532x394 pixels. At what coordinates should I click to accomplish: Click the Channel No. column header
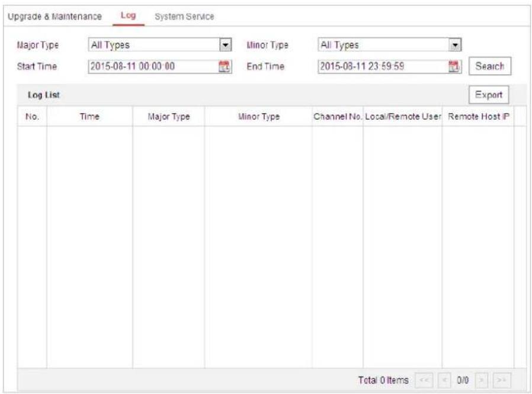click(x=338, y=116)
